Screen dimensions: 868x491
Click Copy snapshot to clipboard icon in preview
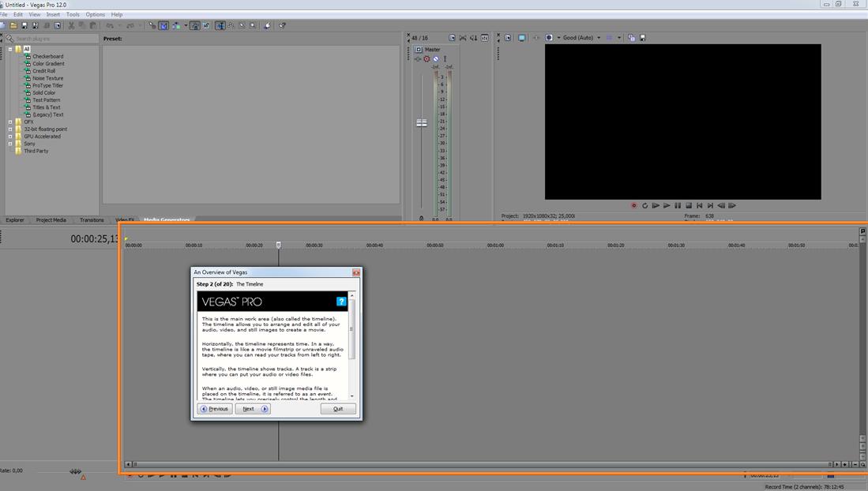coord(632,38)
